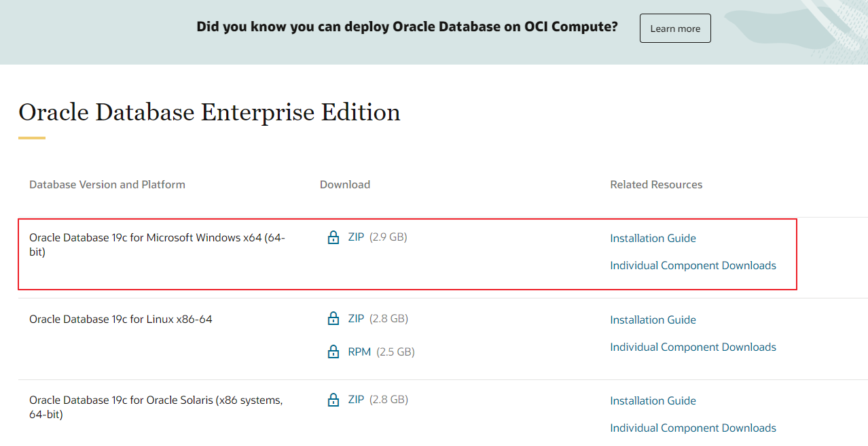Click the (2.9 GB) size label
This screenshot has width=868, height=446.
point(388,237)
